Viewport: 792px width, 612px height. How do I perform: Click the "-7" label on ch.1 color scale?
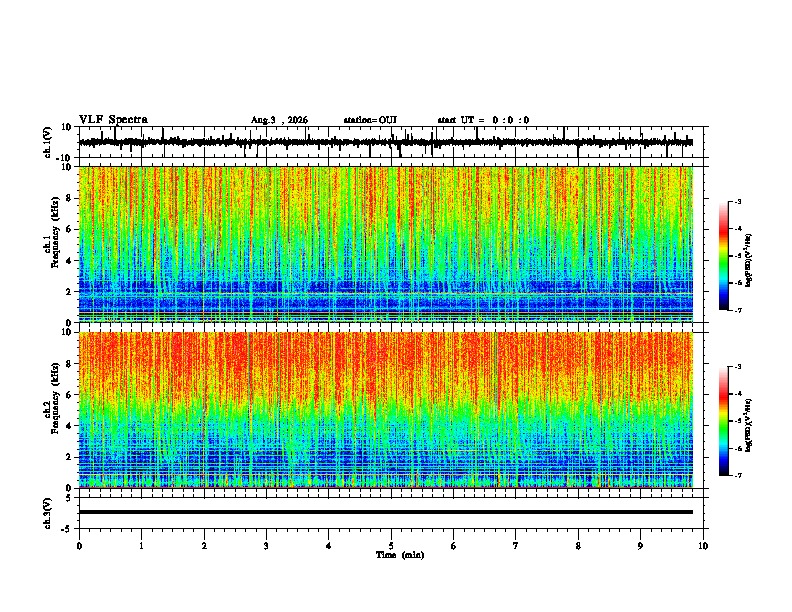(x=738, y=311)
